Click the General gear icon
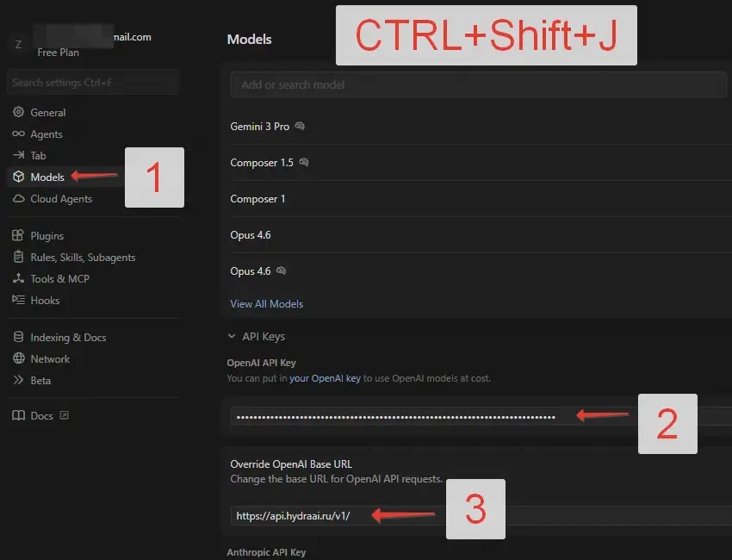Image resolution: width=732 pixels, height=560 pixels. pos(18,113)
